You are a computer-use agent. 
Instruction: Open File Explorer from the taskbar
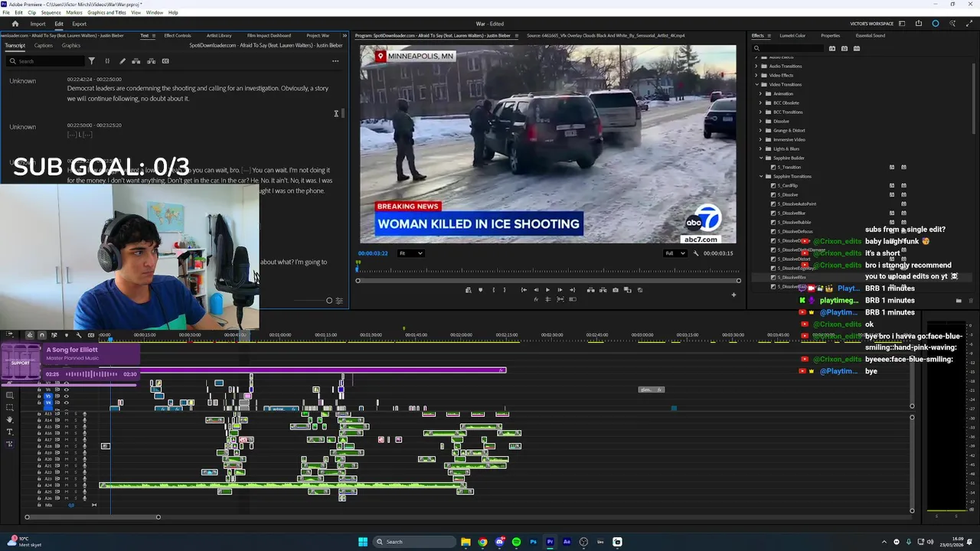click(465, 542)
